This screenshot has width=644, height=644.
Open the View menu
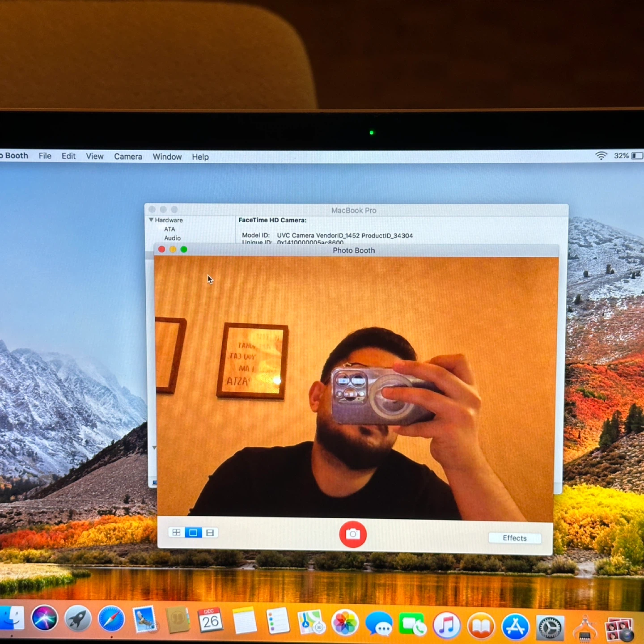(94, 156)
